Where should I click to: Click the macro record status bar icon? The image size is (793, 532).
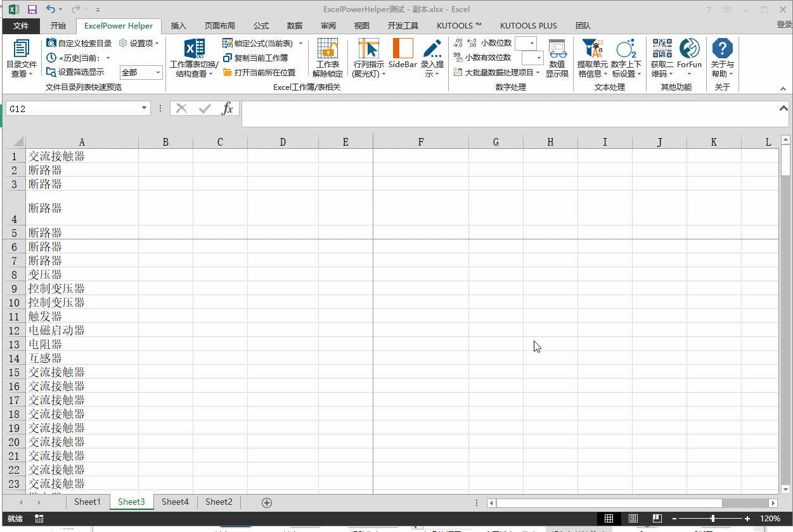tap(39, 519)
